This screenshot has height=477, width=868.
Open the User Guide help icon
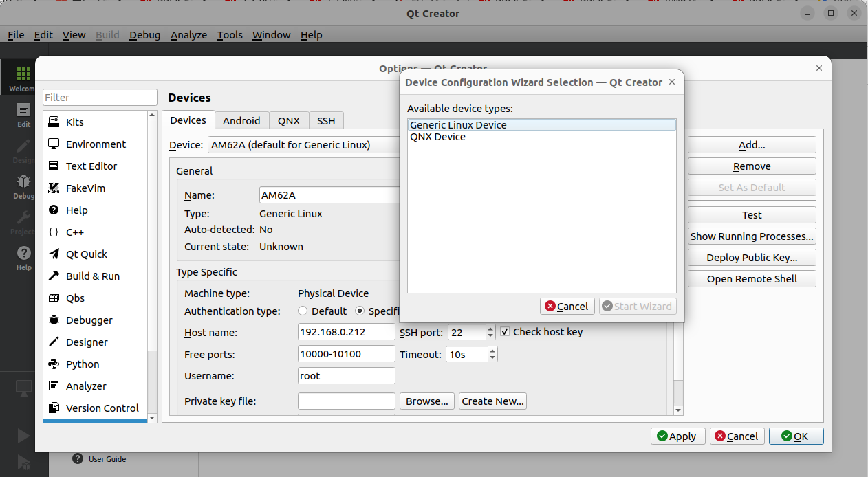coord(78,459)
